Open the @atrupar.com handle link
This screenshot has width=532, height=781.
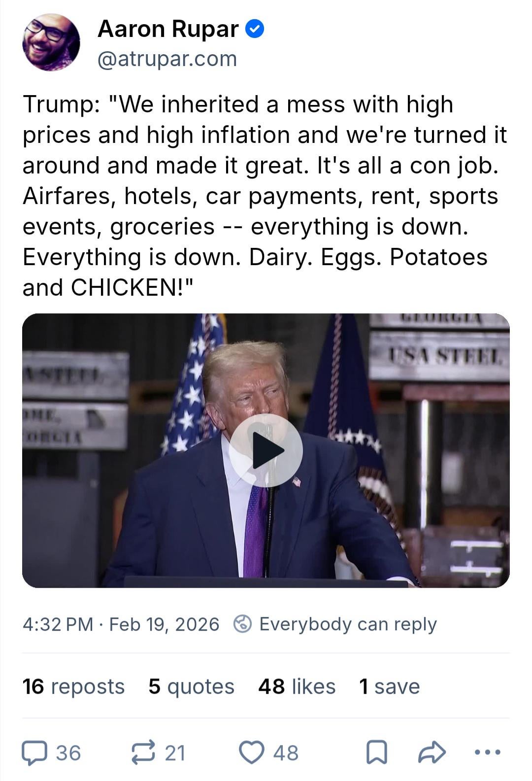(x=167, y=59)
